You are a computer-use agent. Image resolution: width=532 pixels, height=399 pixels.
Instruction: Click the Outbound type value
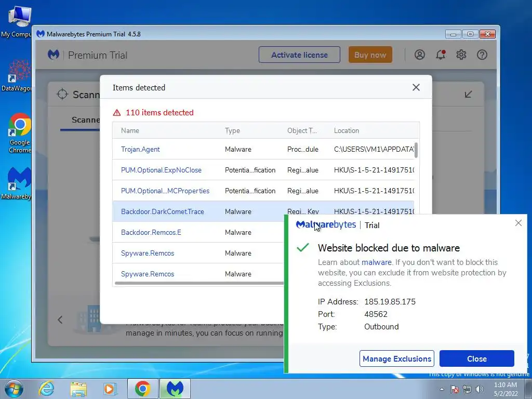[381, 327]
